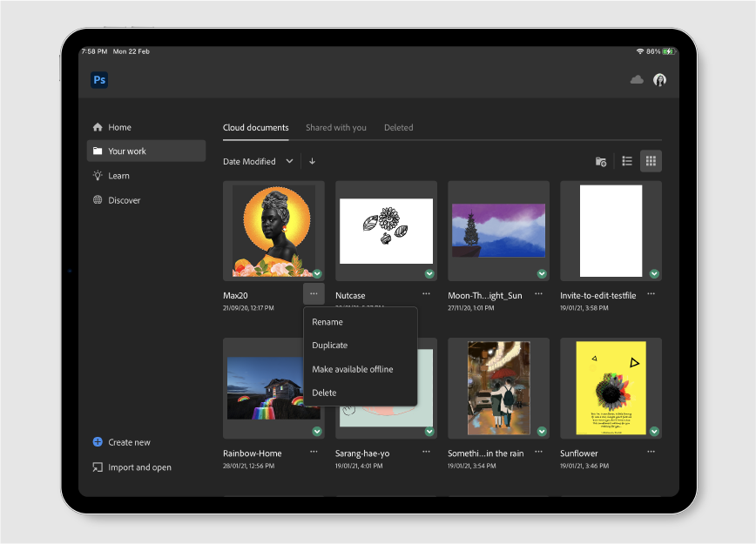
Task: Click the Max20 file name
Action: point(235,295)
